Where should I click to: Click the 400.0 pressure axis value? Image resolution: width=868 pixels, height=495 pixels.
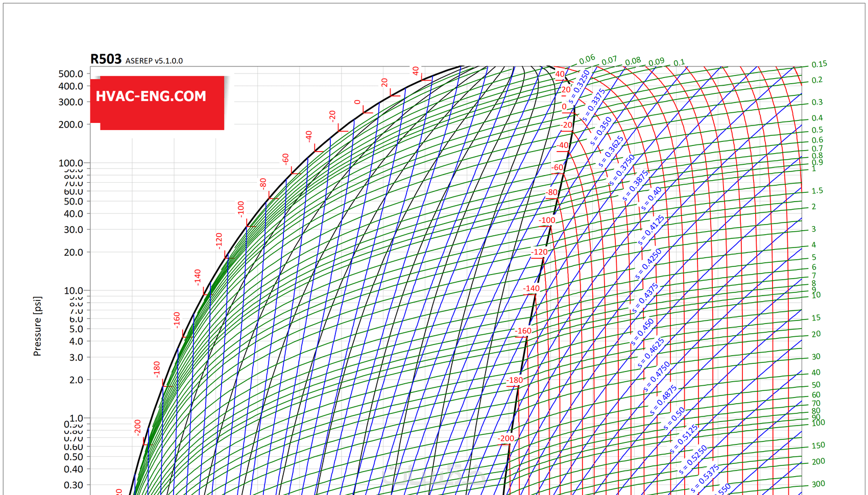point(71,86)
